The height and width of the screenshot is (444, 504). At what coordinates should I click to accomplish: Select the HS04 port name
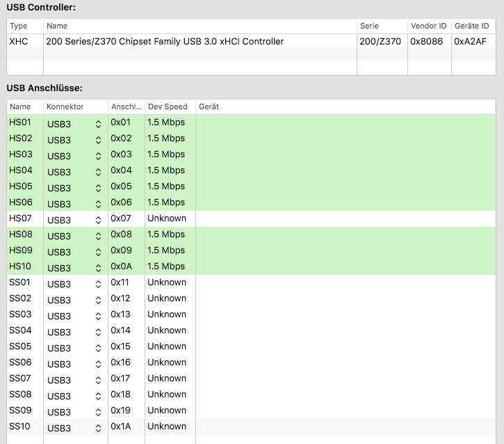pyautogui.click(x=21, y=171)
